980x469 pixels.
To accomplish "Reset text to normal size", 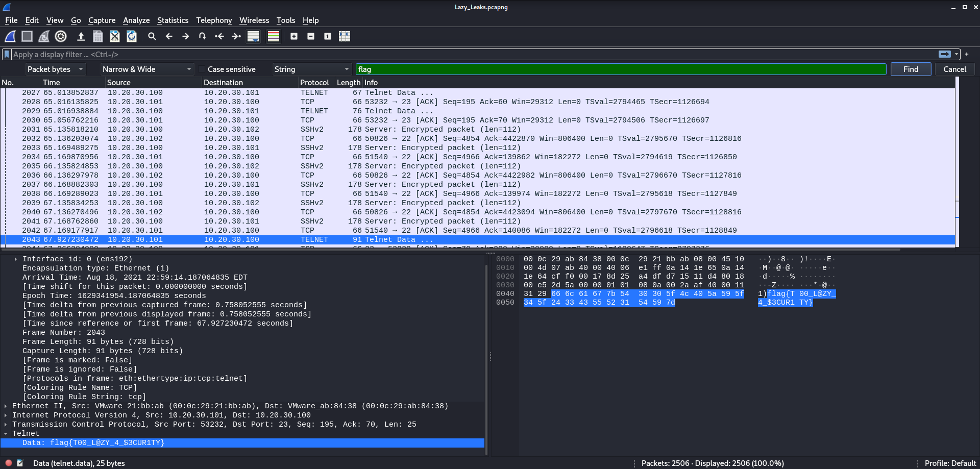I will tap(328, 36).
